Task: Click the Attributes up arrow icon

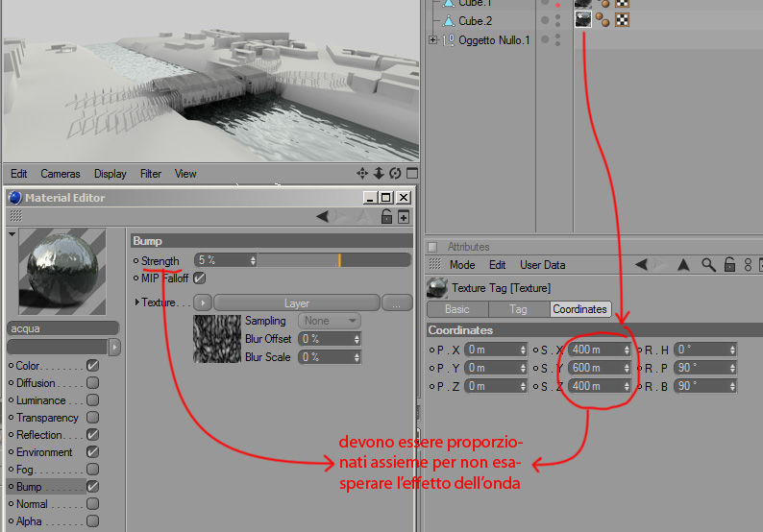Action: [x=683, y=265]
